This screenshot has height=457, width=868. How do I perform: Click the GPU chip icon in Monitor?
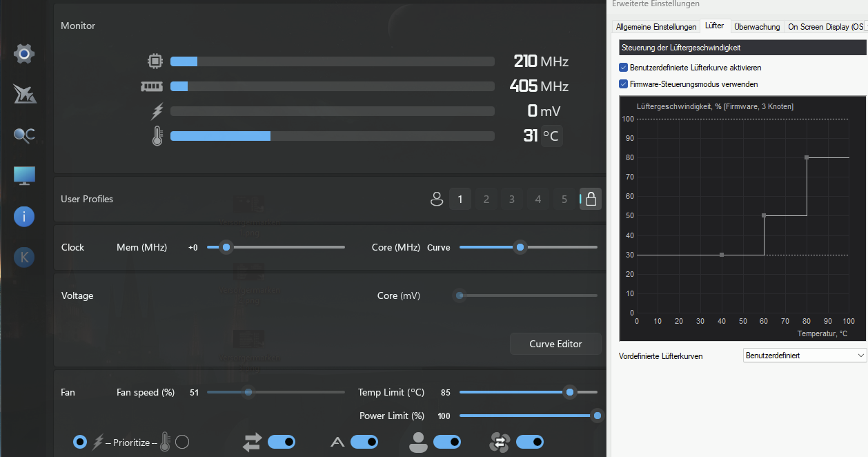click(156, 61)
